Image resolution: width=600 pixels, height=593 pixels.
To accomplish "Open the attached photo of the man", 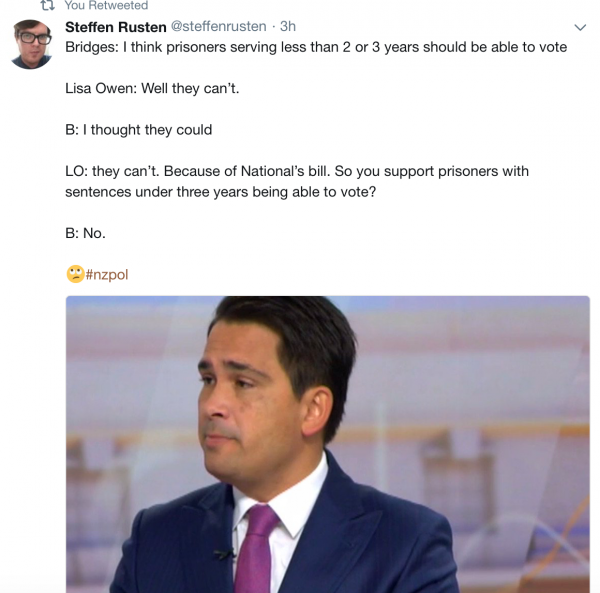I will coord(328,444).
